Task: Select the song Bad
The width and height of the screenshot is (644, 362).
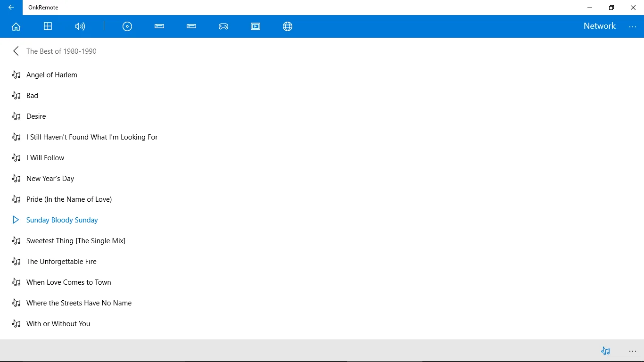Action: point(32,96)
